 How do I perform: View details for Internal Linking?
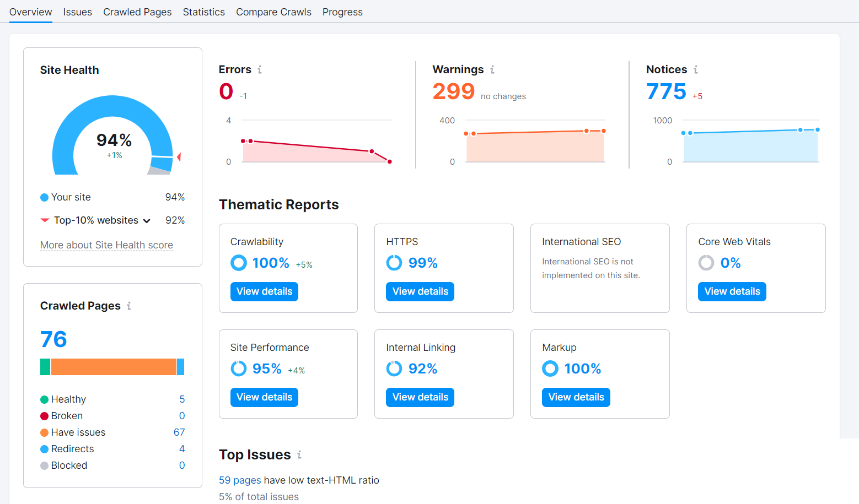(x=420, y=397)
